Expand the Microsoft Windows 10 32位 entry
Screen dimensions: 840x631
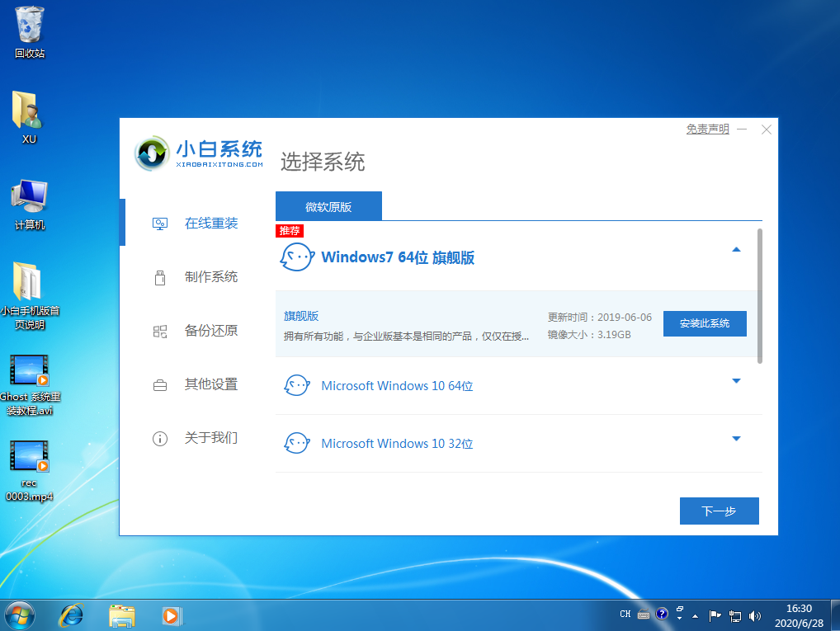(736, 439)
